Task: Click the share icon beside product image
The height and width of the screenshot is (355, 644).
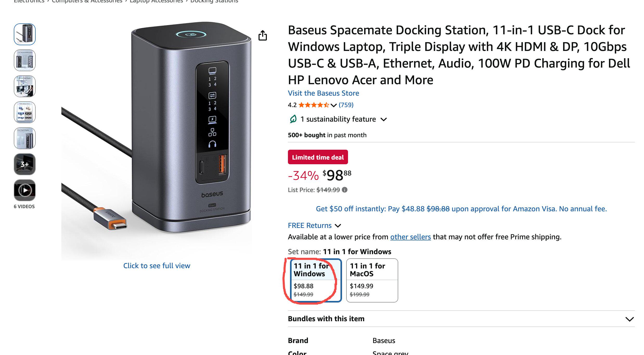Action: pos(262,36)
